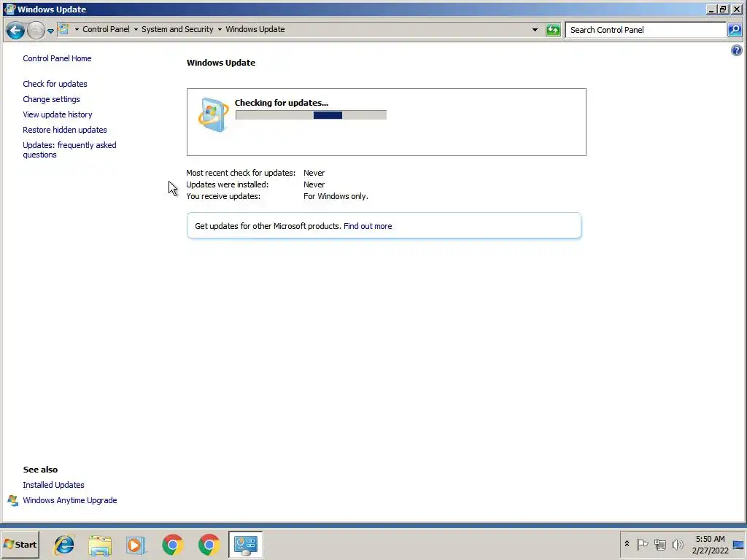
Task: Click the Control Panel icon in address bar
Action: point(63,29)
